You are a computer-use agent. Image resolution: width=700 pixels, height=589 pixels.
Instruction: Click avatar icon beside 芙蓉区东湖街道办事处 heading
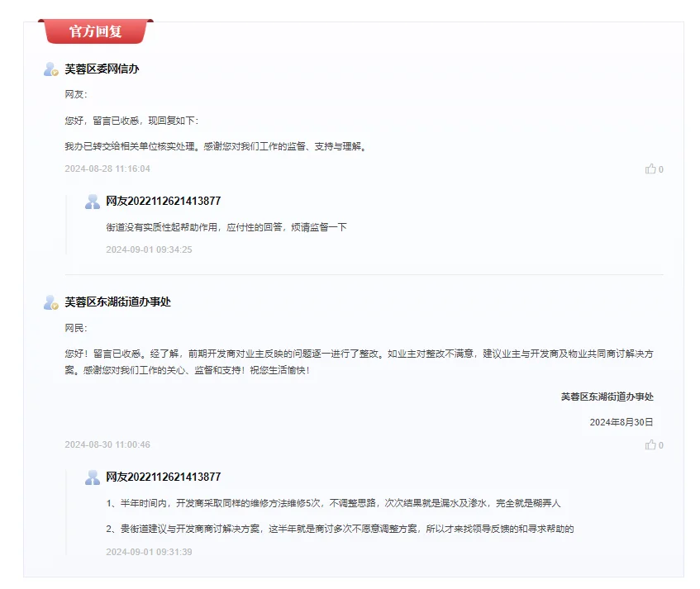pyautogui.click(x=51, y=302)
